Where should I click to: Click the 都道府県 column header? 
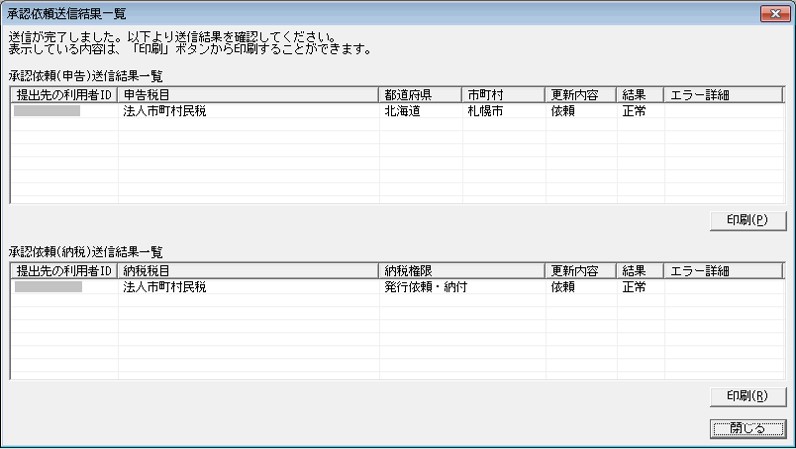pos(420,95)
